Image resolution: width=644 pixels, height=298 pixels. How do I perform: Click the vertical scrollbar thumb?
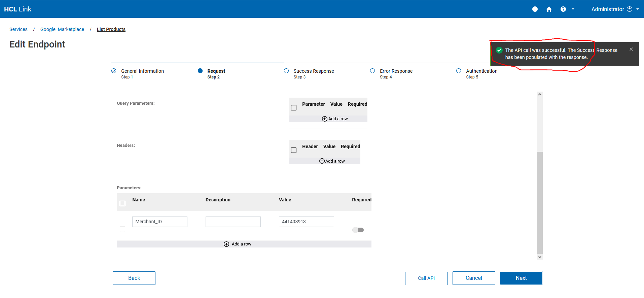[x=540, y=203]
